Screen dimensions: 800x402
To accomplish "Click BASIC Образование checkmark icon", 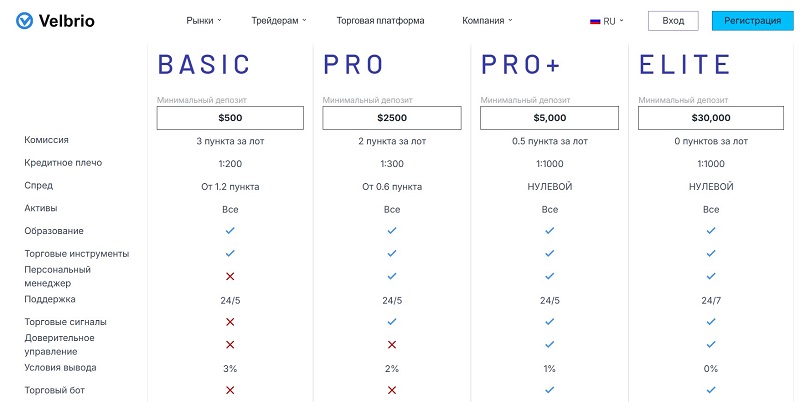I will (x=230, y=230).
